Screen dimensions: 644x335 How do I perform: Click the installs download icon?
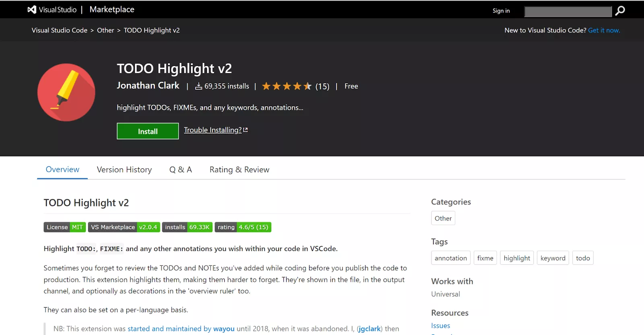[x=198, y=86]
